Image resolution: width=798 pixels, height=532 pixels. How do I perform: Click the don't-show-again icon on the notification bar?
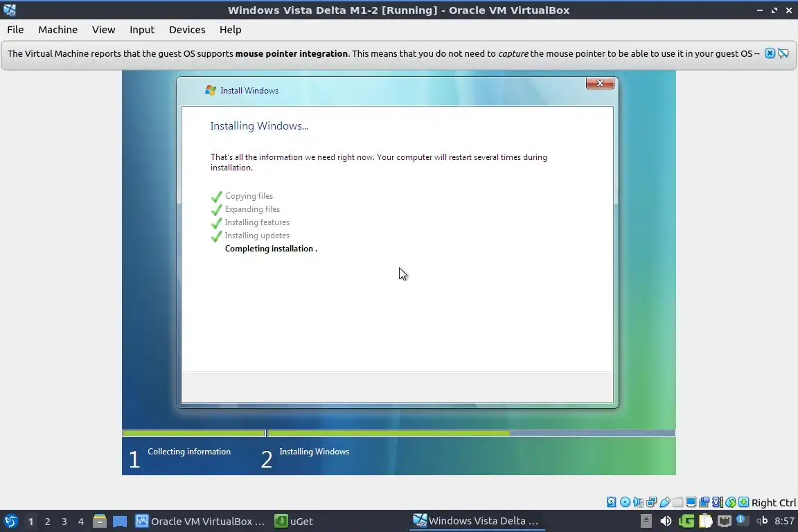[x=783, y=53]
